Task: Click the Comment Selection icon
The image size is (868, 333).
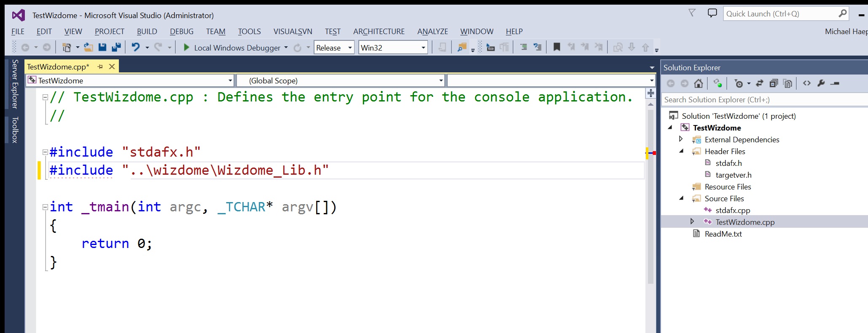Action: pyautogui.click(x=524, y=48)
